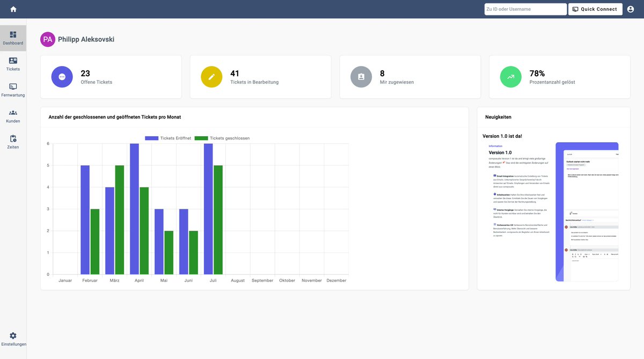The image size is (644, 359).
Task: Click the value '78%'
Action: point(537,73)
